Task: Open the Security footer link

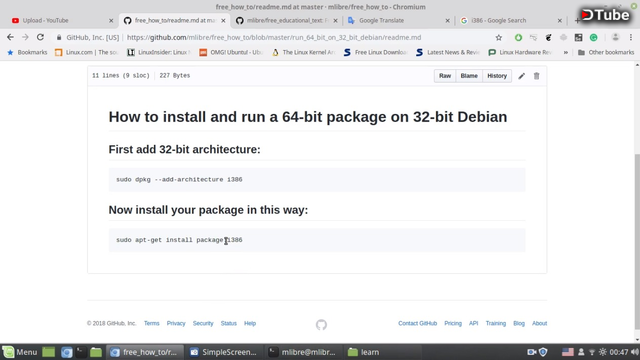Action: click(x=203, y=323)
